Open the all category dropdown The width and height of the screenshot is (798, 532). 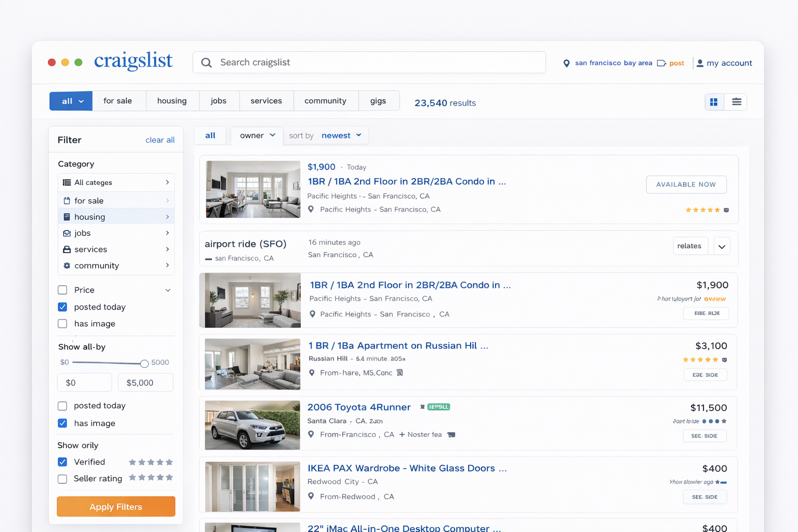coord(71,101)
